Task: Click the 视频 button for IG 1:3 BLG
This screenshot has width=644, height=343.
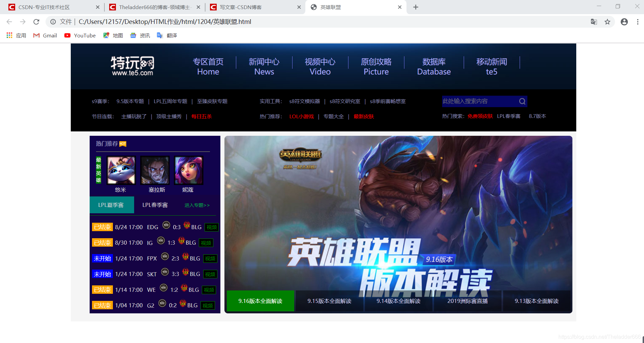Action: [206, 243]
